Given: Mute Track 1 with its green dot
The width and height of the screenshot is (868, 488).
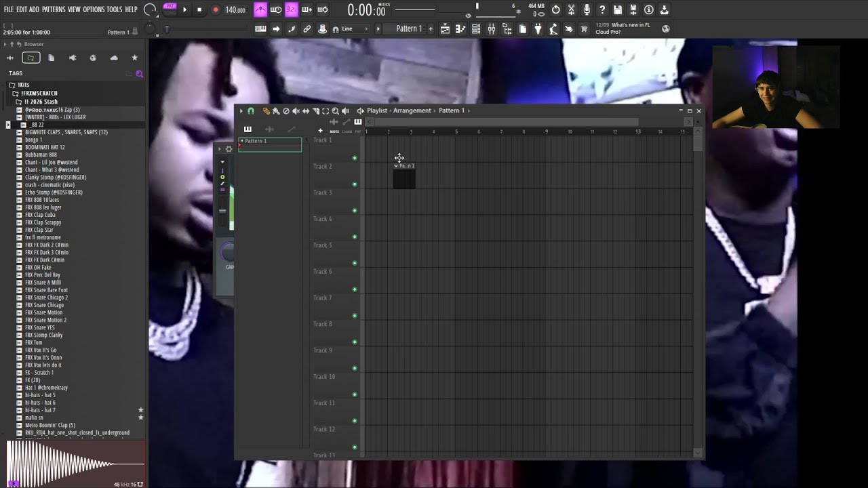Looking at the screenshot, I should (355, 158).
